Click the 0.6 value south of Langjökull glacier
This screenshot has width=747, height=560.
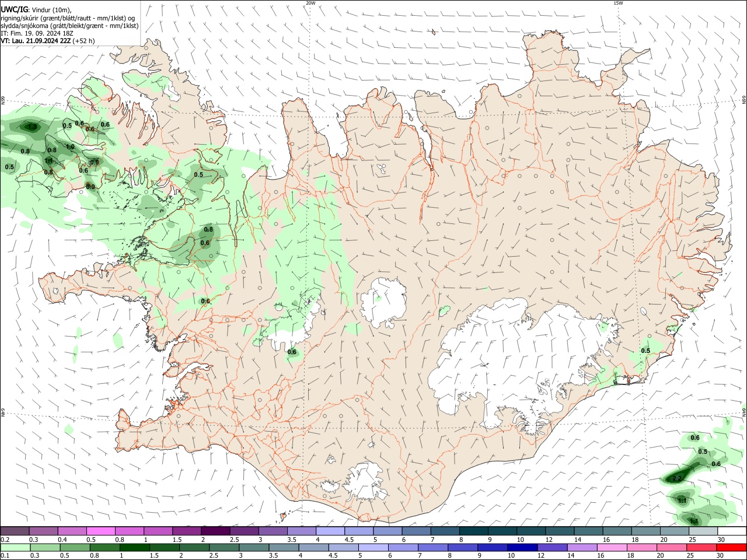[x=292, y=352]
